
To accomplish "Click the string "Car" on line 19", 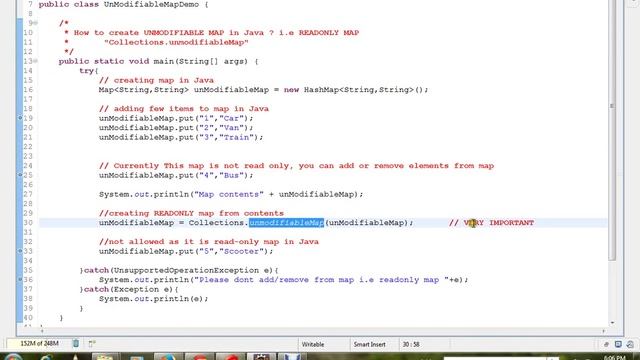I will point(231,118).
